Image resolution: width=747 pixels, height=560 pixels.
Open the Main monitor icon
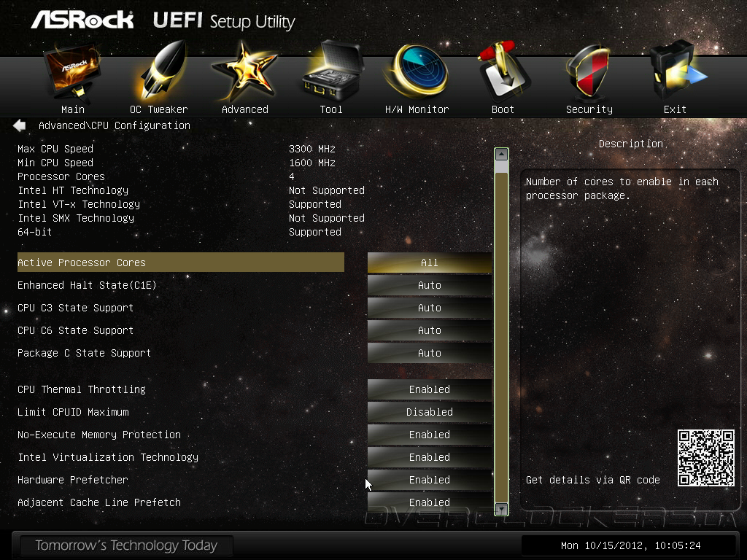(x=73, y=71)
